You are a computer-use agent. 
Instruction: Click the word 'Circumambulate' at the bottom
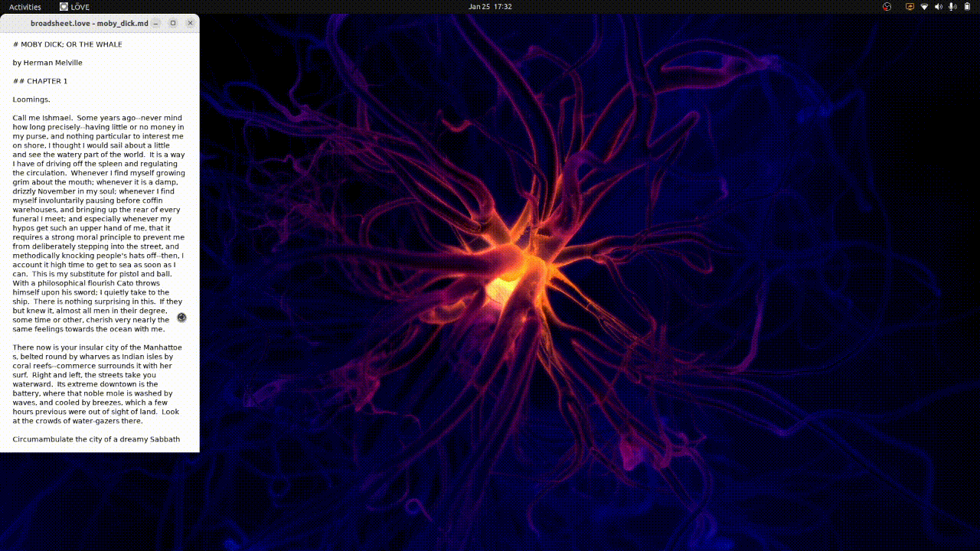(x=41, y=439)
